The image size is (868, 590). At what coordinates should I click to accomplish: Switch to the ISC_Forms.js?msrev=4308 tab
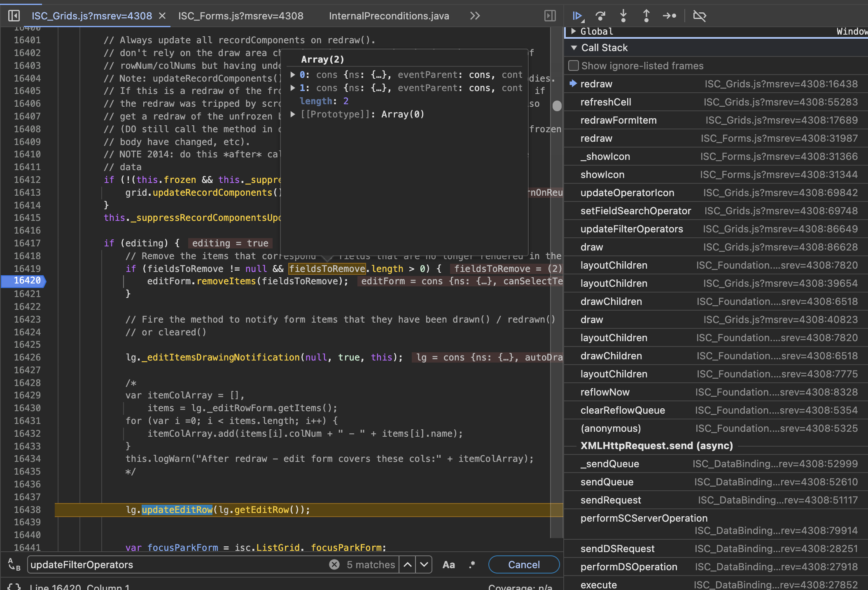241,16
